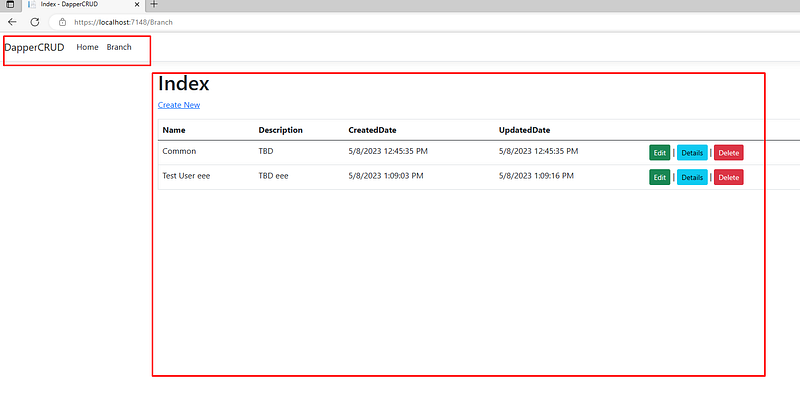View Details for Common row

pos(692,153)
